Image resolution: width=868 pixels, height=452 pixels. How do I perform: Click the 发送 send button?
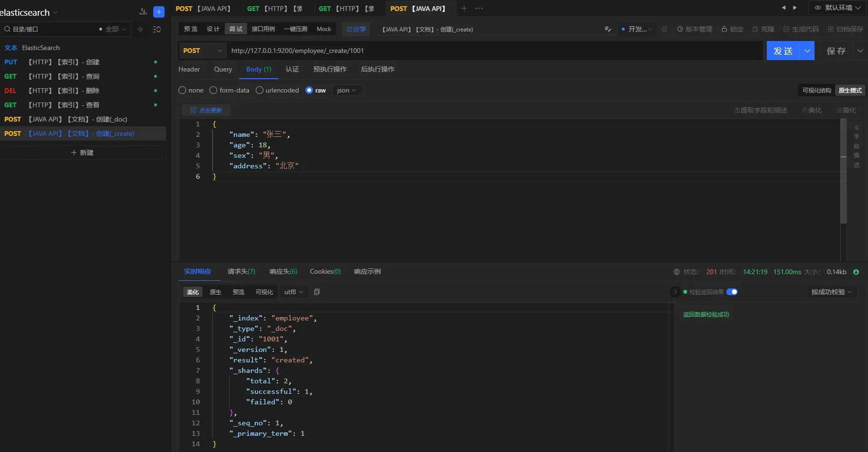tap(783, 51)
